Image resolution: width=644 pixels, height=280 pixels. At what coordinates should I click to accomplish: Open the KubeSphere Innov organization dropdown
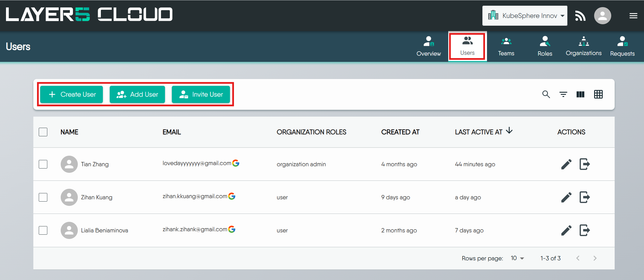(525, 16)
